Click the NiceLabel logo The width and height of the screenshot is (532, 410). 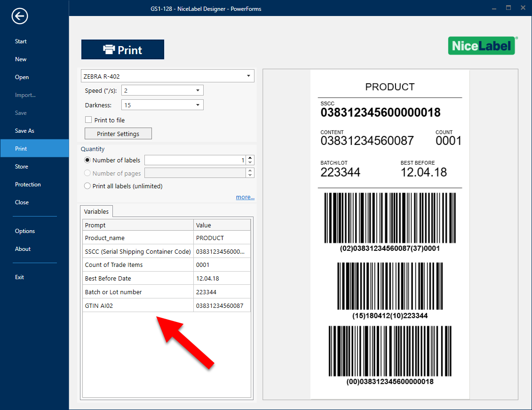pyautogui.click(x=482, y=45)
